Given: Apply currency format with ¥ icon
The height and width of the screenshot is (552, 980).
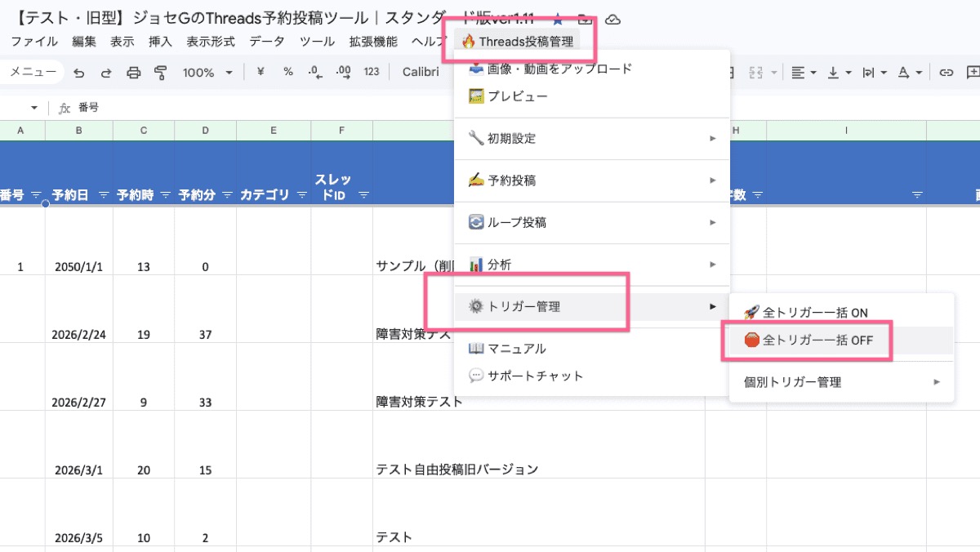Looking at the screenshot, I should (261, 72).
